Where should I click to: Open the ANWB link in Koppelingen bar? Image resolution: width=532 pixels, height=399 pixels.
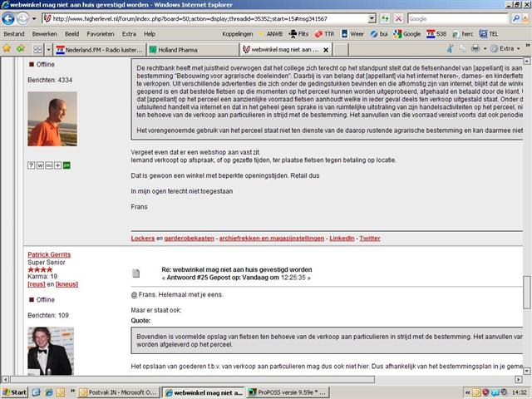[x=271, y=34]
